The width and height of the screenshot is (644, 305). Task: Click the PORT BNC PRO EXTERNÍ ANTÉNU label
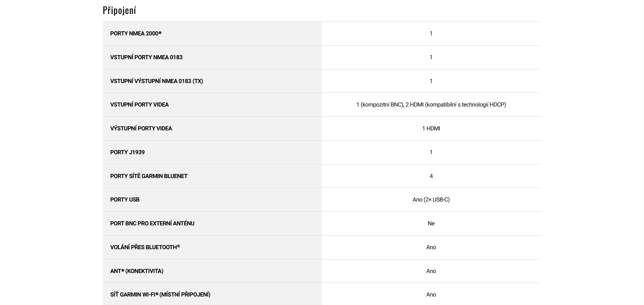pos(152,223)
